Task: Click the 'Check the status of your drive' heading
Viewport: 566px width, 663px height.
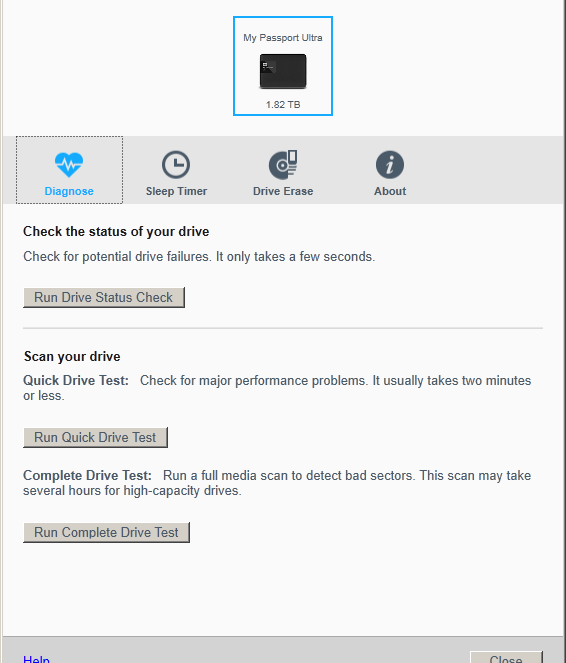Action: (116, 231)
